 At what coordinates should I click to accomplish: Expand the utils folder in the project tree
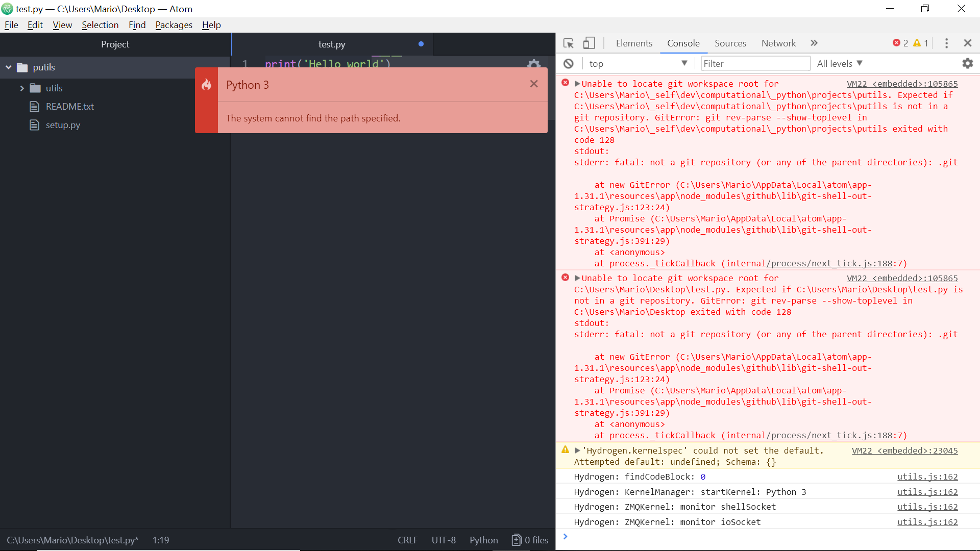click(x=22, y=88)
